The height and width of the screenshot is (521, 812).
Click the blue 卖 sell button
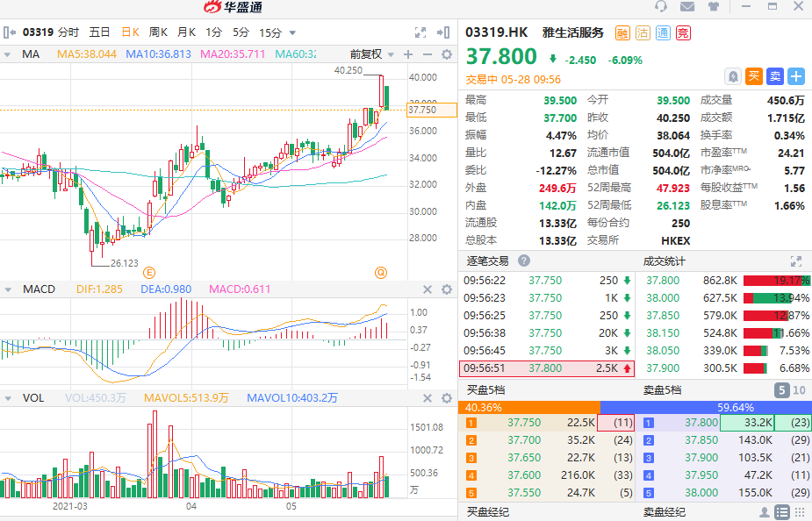pyautogui.click(x=774, y=76)
